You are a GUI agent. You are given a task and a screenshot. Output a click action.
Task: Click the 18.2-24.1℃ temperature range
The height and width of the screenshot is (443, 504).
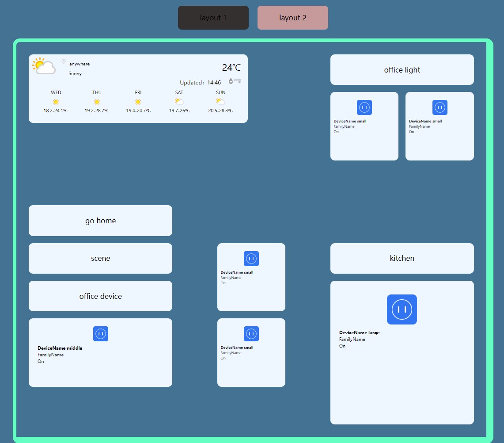56,111
